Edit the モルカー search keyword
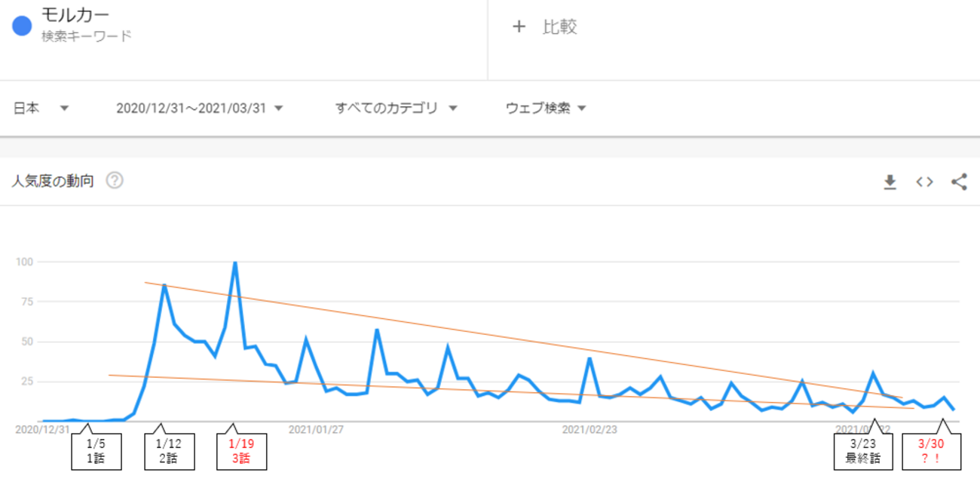Viewport: 980px width, 485px height. click(x=75, y=17)
